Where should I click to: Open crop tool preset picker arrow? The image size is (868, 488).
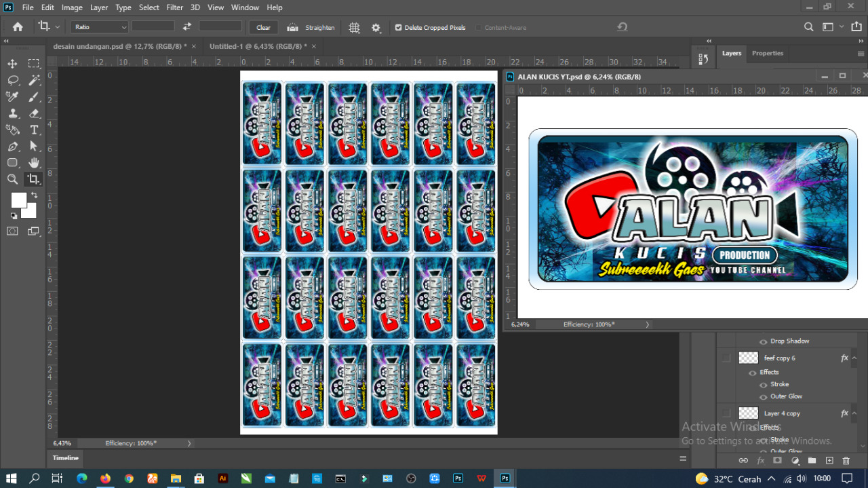57,27
